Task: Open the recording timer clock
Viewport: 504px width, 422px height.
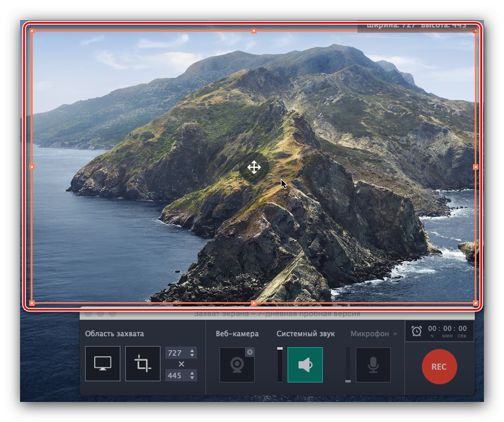Action: (416, 332)
